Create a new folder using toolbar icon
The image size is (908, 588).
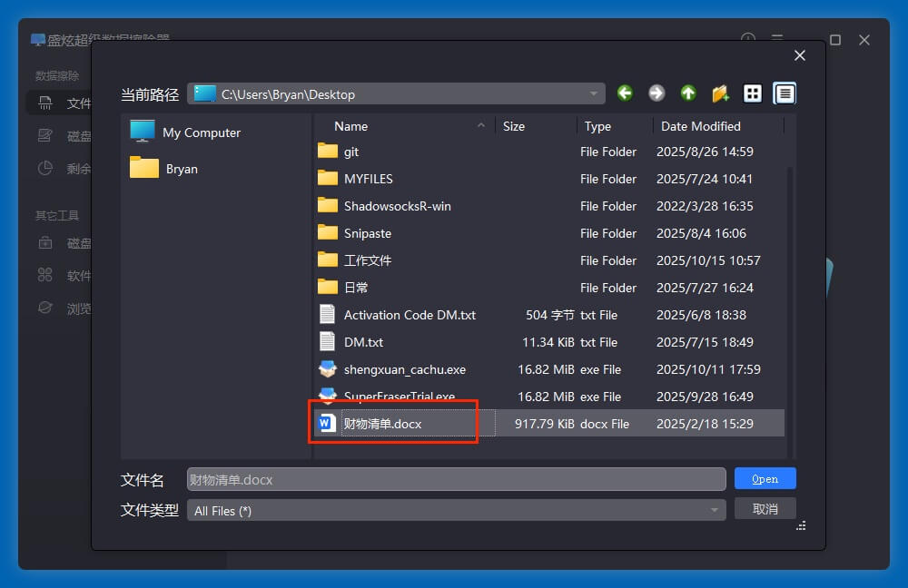(720, 93)
